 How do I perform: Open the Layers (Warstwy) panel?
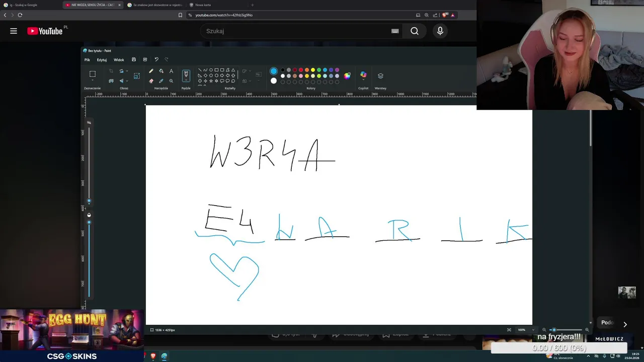tap(380, 76)
